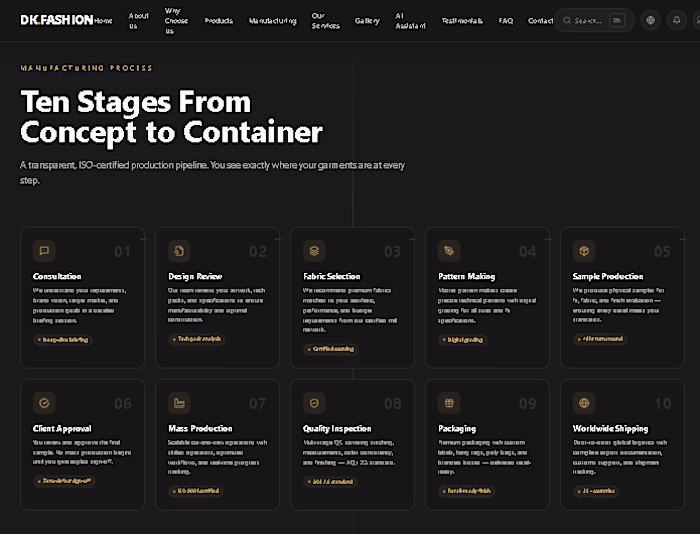Click the gold tag in Pattern Making card
Screen dimensions: 700x534
click(x=463, y=340)
